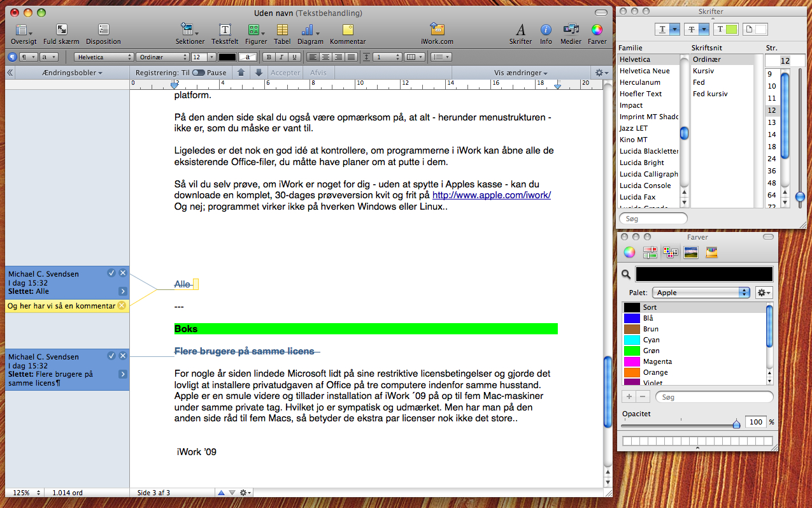Select the image palettes tab in Farver

(690, 252)
